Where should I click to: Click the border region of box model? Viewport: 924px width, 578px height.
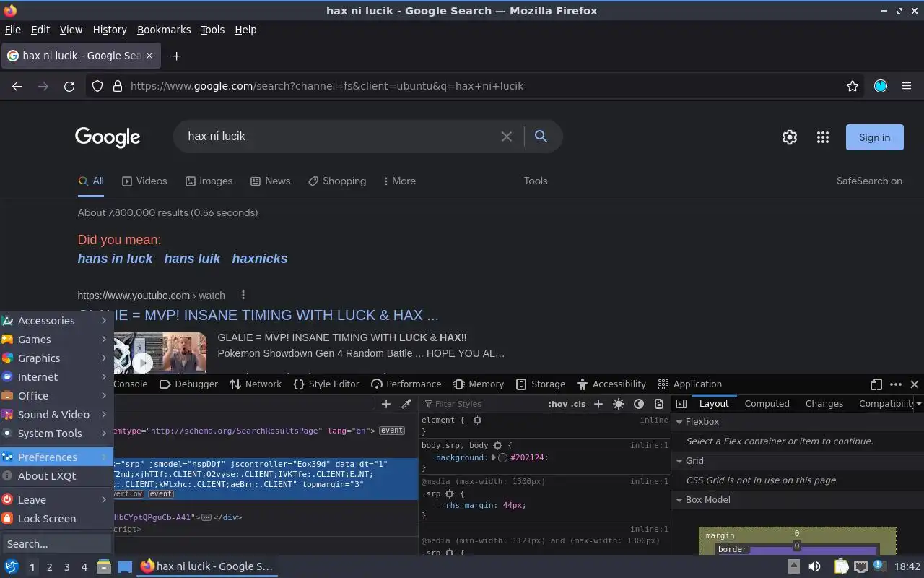pos(732,549)
